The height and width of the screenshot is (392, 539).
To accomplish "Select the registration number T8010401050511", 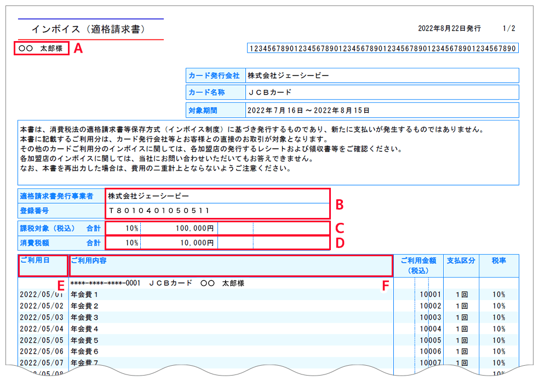I will 159,211.
